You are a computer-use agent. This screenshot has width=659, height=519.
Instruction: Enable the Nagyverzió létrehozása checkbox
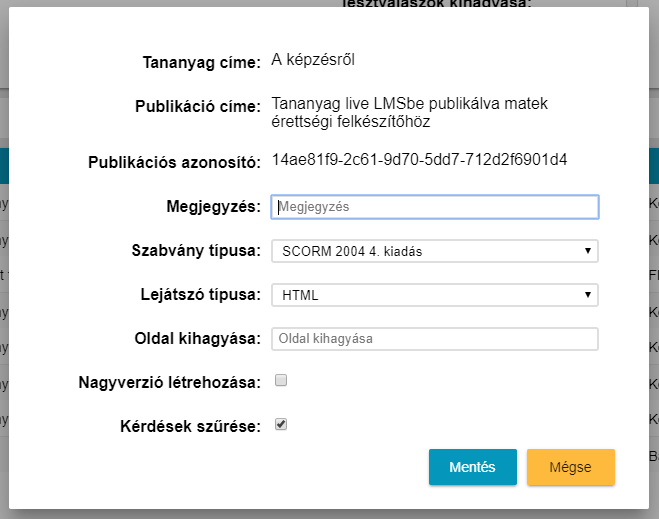pos(281,380)
